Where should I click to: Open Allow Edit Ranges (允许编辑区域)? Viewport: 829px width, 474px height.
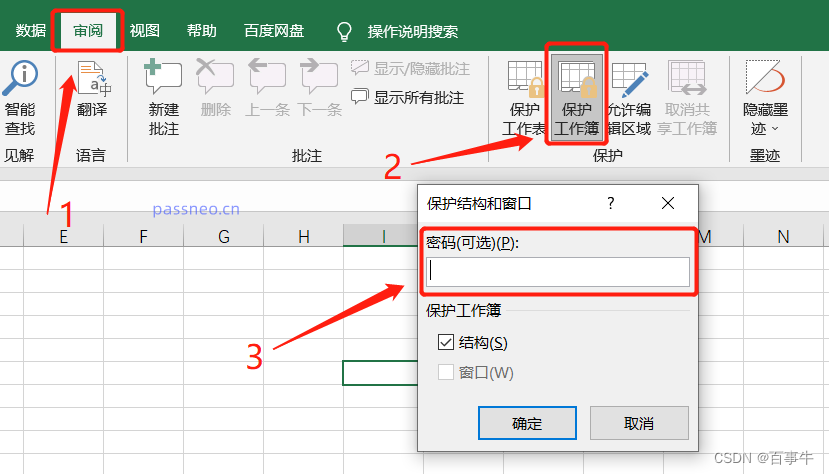tap(629, 98)
